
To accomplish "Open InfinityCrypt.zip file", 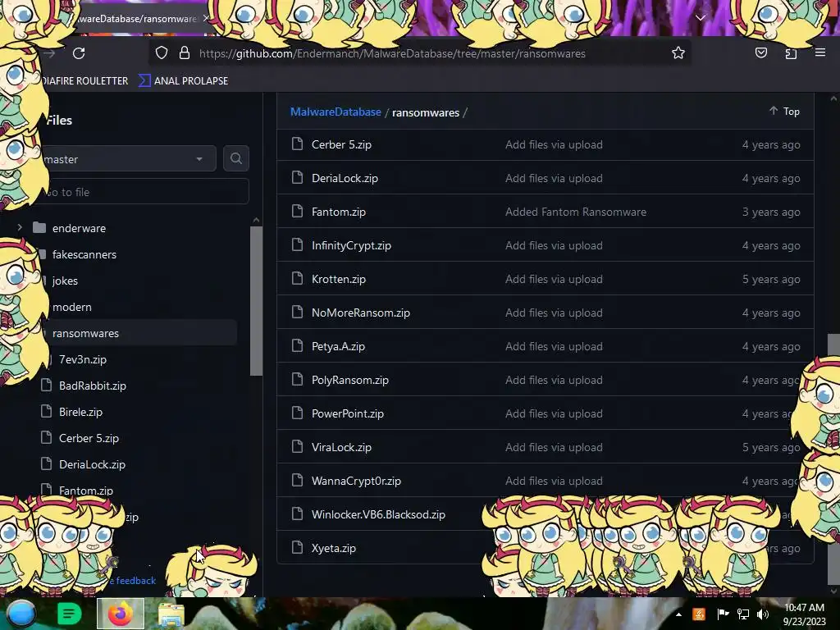I will (351, 245).
